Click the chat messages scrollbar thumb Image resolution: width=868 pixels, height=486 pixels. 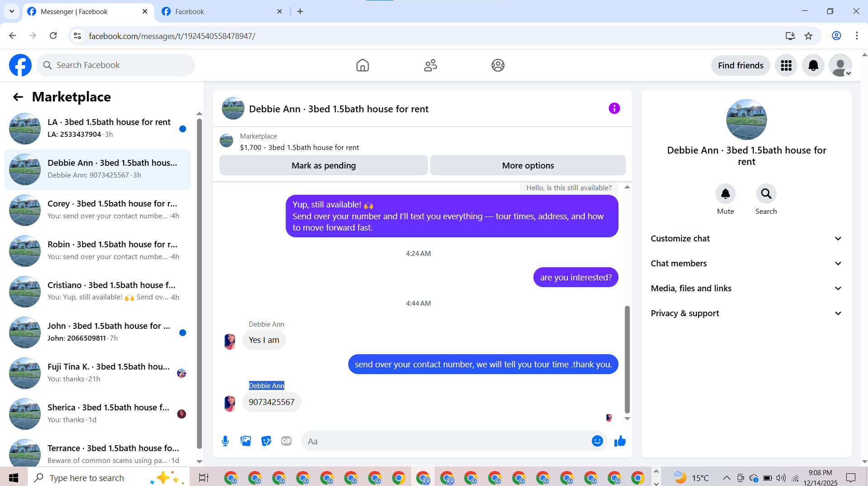627,360
